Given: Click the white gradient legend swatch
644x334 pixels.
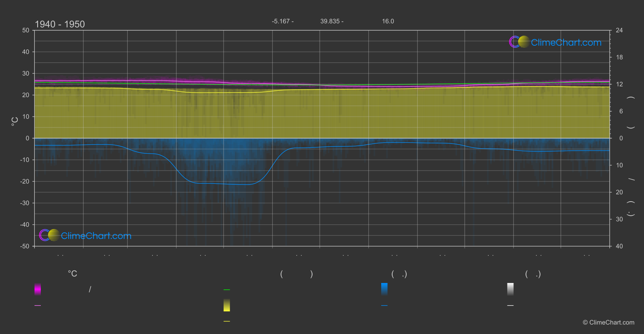Looking at the screenshot, I should point(511,289).
